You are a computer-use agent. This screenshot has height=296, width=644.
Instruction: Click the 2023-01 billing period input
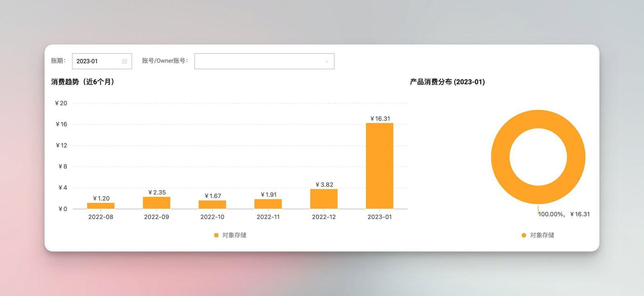coord(102,61)
